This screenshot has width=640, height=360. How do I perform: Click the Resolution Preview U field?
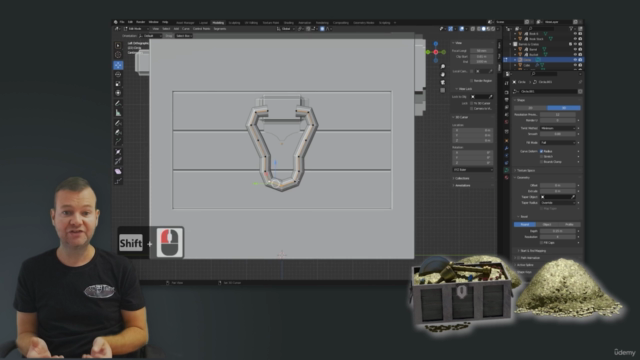click(558, 115)
